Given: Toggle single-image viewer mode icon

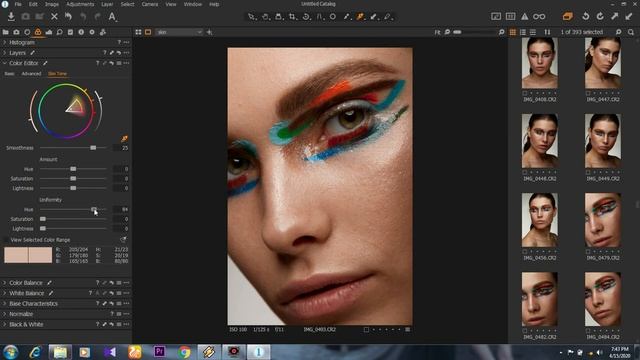Looking at the screenshot, I should [x=148, y=32].
